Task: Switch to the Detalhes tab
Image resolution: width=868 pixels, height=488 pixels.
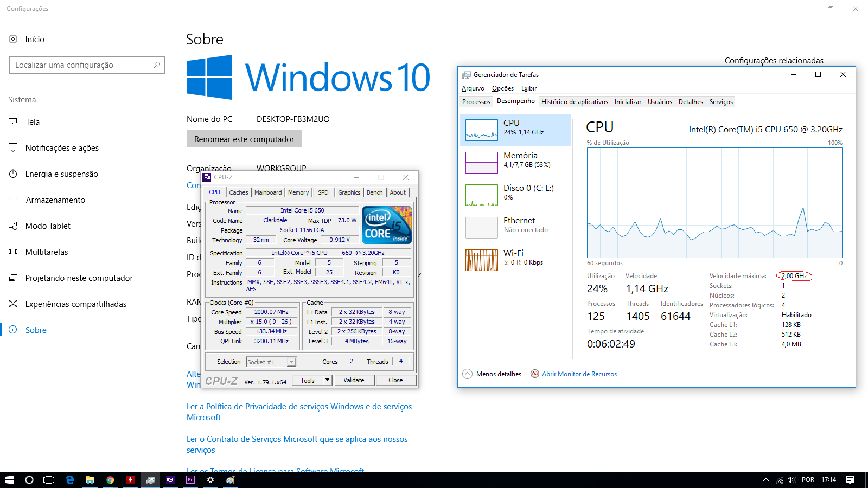Action: pos(691,102)
